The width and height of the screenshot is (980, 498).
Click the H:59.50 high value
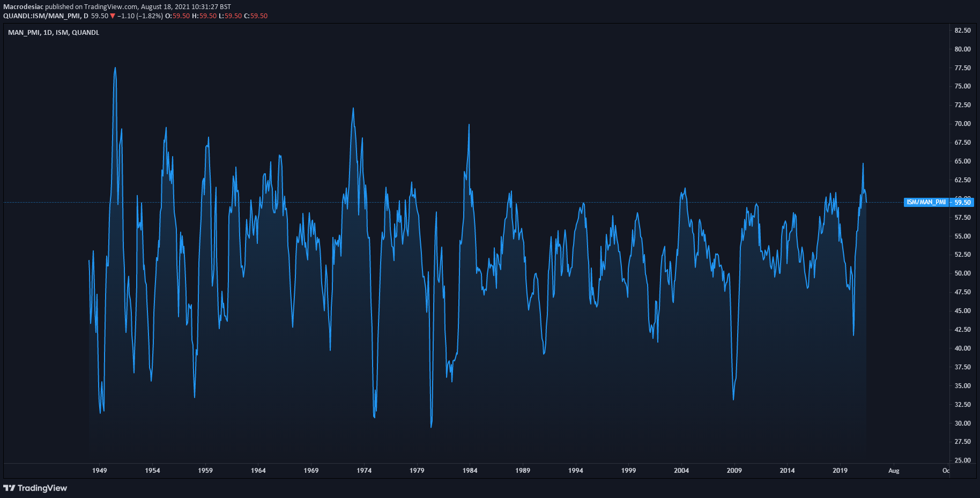(x=204, y=16)
